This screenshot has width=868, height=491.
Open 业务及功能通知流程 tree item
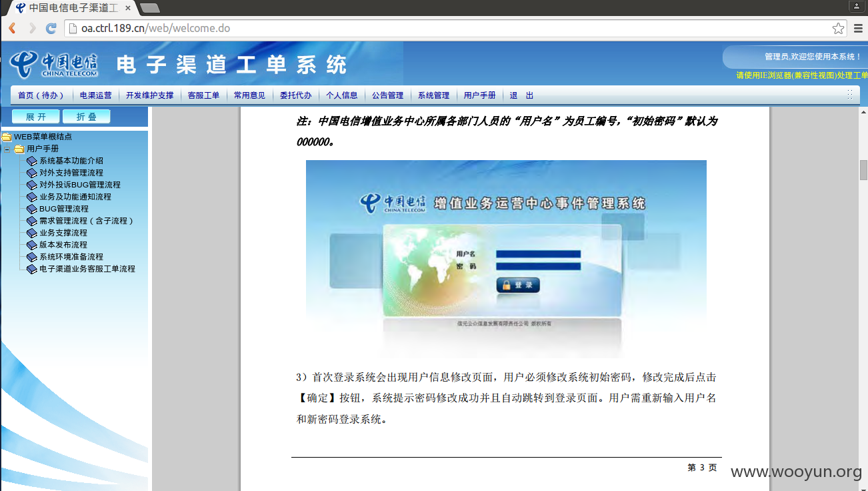click(x=75, y=197)
